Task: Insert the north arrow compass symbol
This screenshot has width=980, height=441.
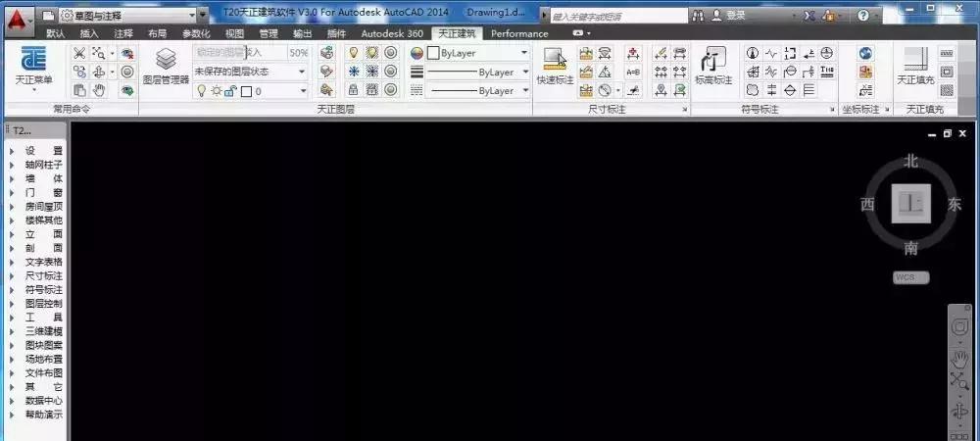Action: click(x=753, y=54)
